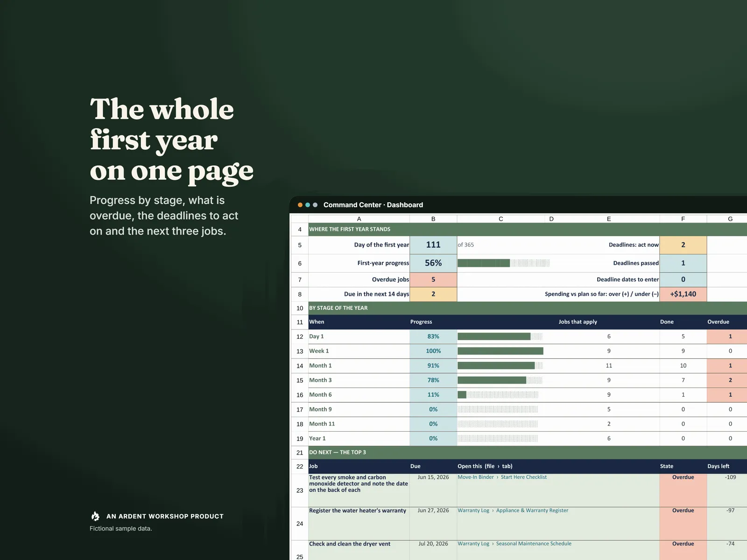Click the Month 3 progress cell showing 78%
747x560 pixels.
433,380
